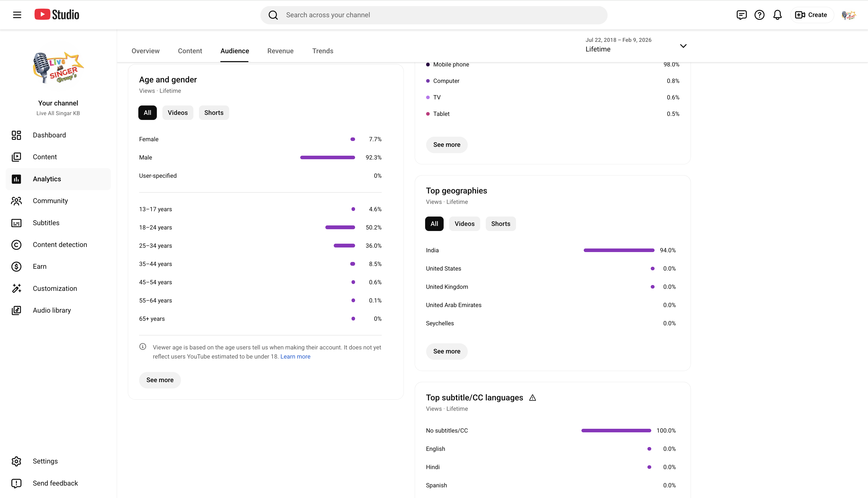Open Settings gear in sidebar
This screenshot has width=868, height=498.
tap(58, 461)
